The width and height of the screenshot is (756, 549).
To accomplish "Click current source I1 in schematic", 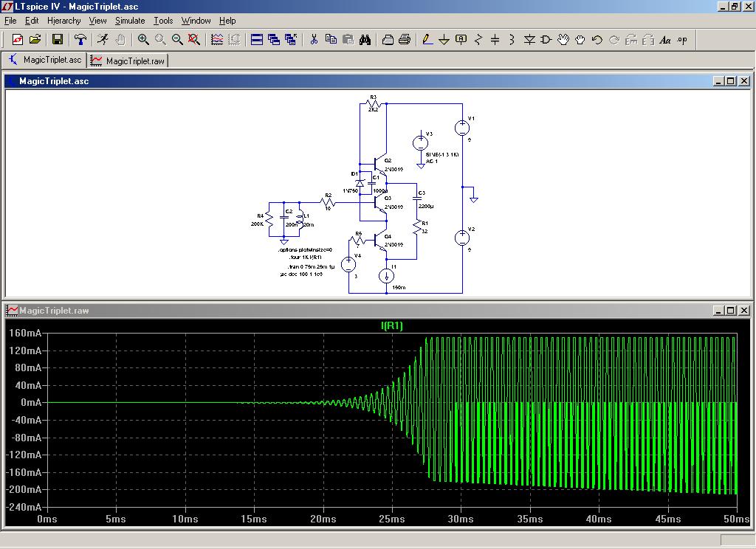I will (387, 276).
